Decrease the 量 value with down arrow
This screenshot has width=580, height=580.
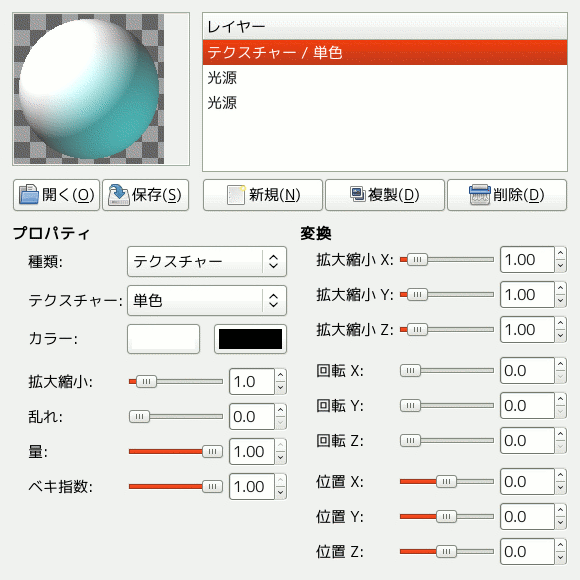coord(280,458)
